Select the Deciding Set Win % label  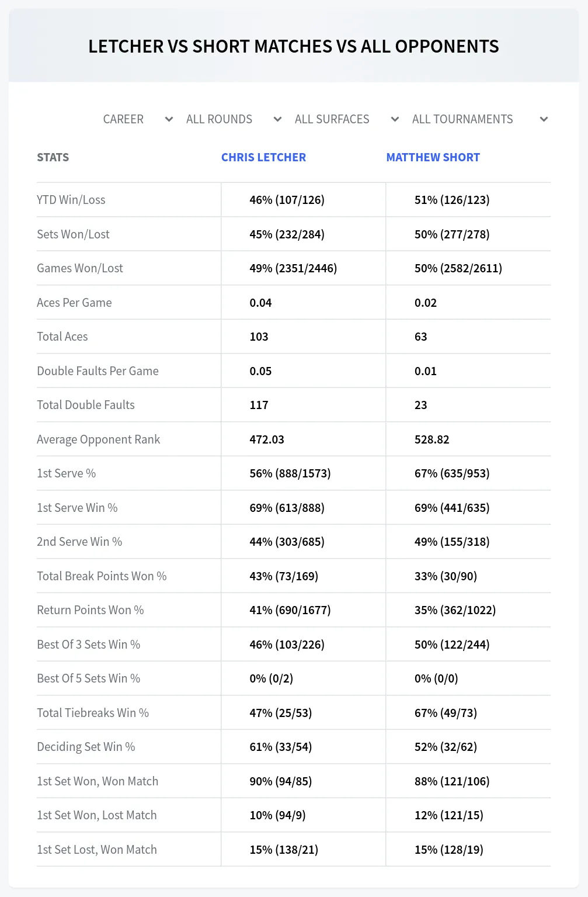[86, 747]
